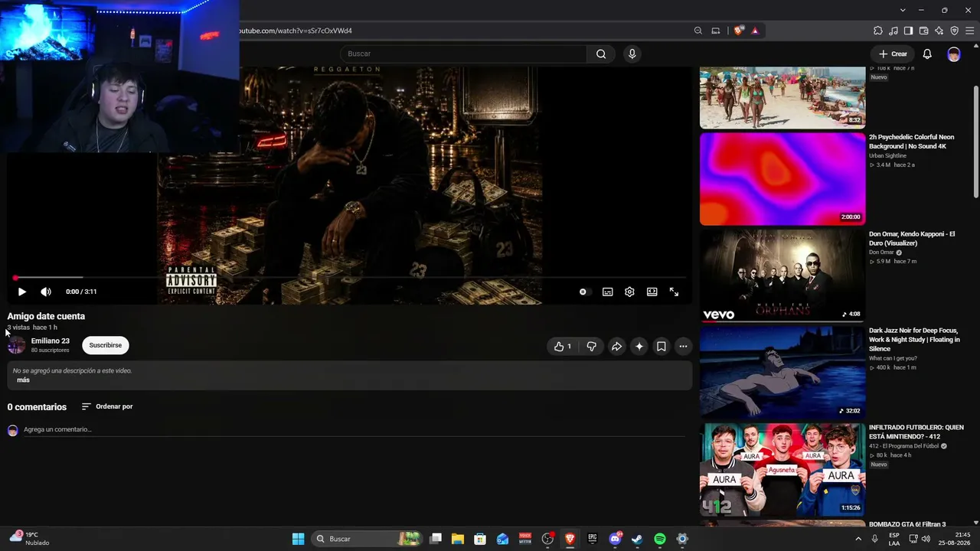980x551 pixels.
Task: Open the Brave Shields lion icon
Action: click(738, 31)
